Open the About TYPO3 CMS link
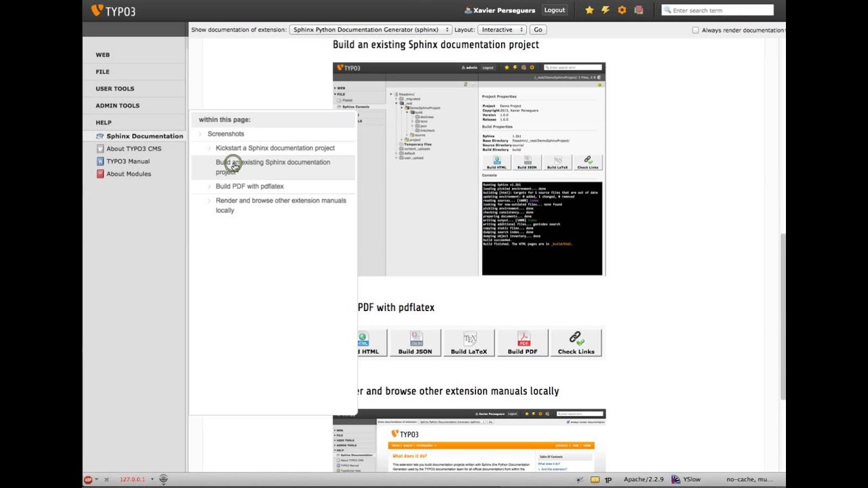The image size is (868, 488). tap(134, 149)
